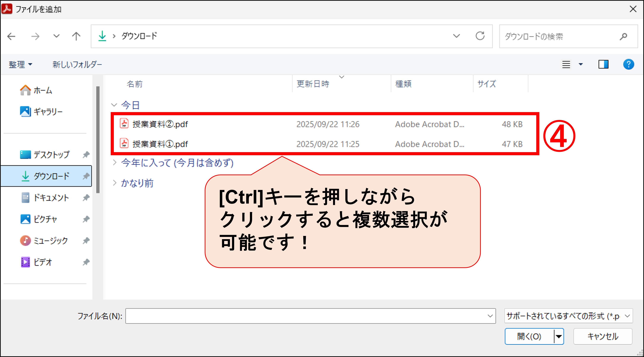Toggle the preview pane
Image resolution: width=644 pixels, height=357 pixels.
[x=603, y=64]
